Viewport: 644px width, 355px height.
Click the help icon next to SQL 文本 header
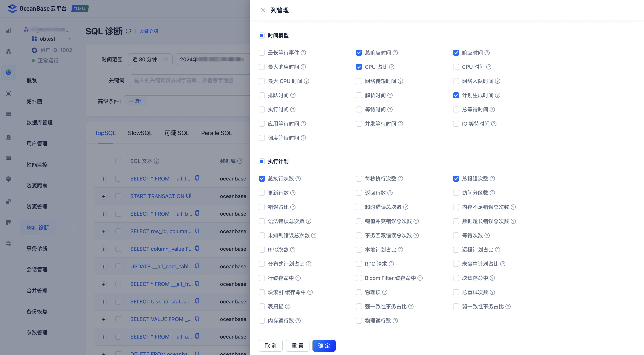tap(157, 161)
